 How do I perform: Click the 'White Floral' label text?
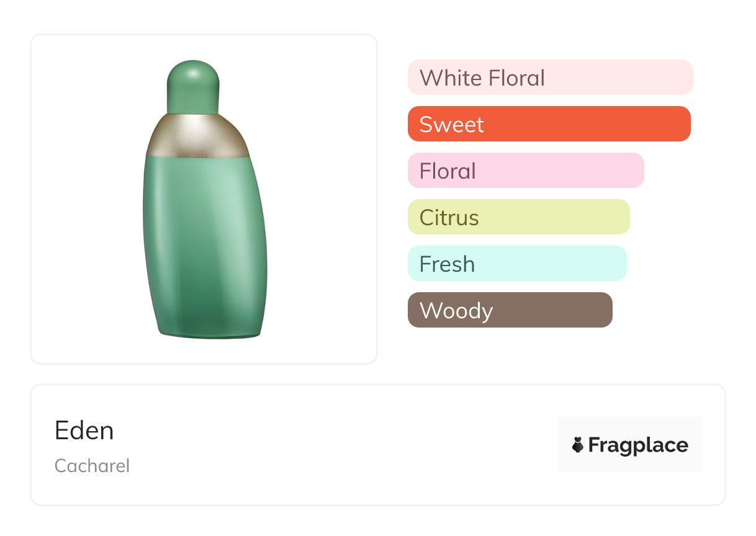482,78
